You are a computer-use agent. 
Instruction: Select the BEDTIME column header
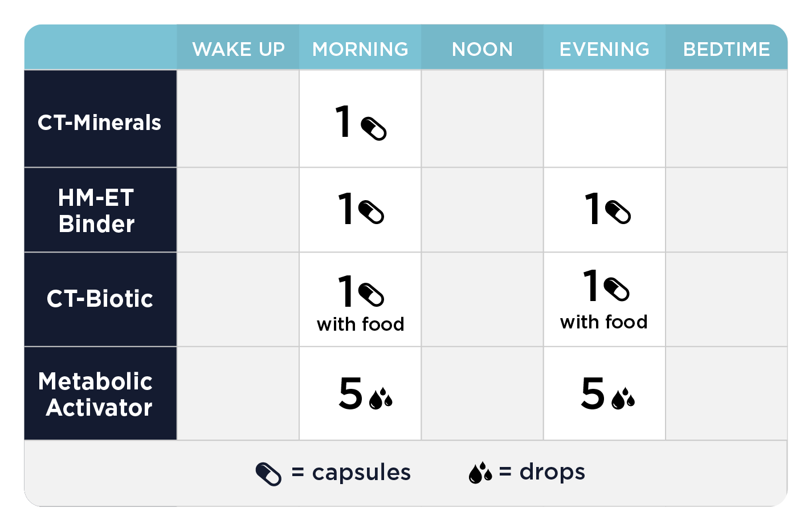[727, 50]
